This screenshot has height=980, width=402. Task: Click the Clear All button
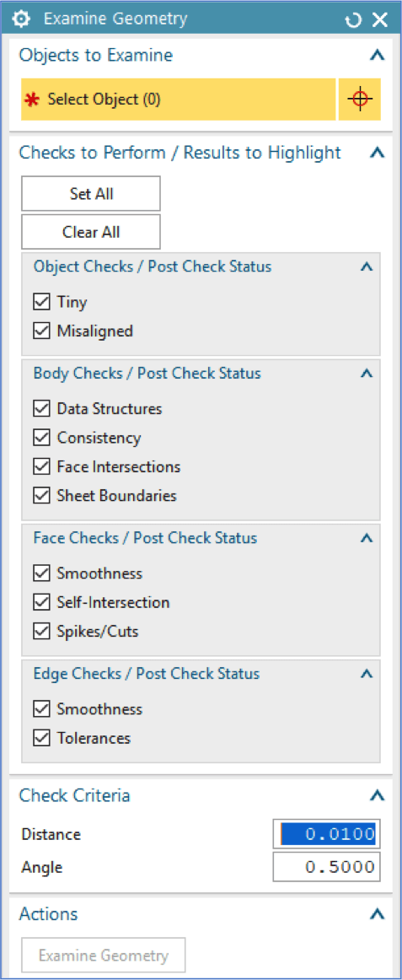[x=91, y=232]
